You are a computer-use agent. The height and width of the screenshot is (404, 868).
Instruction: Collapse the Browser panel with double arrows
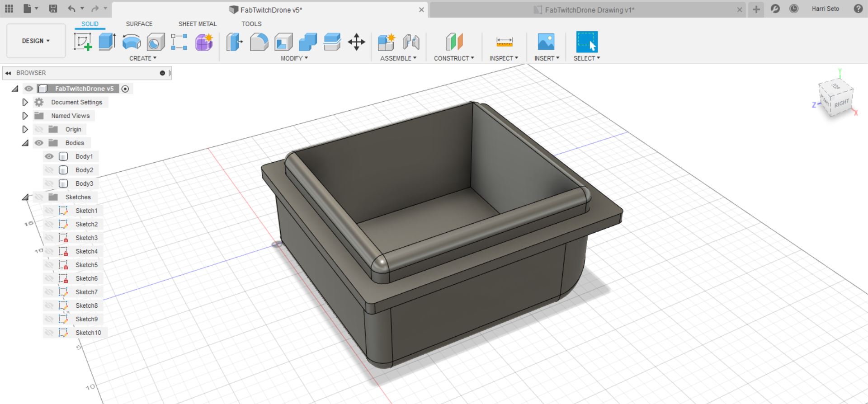(x=8, y=73)
